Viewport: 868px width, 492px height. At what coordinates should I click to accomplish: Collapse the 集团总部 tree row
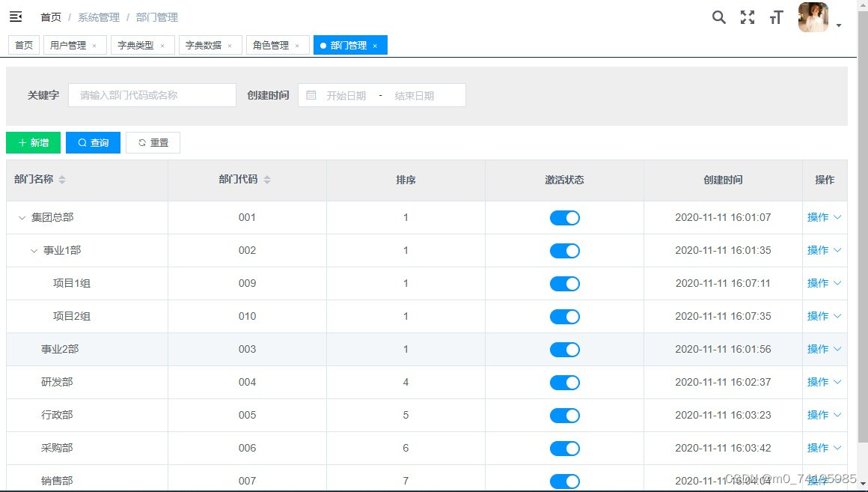(x=22, y=218)
